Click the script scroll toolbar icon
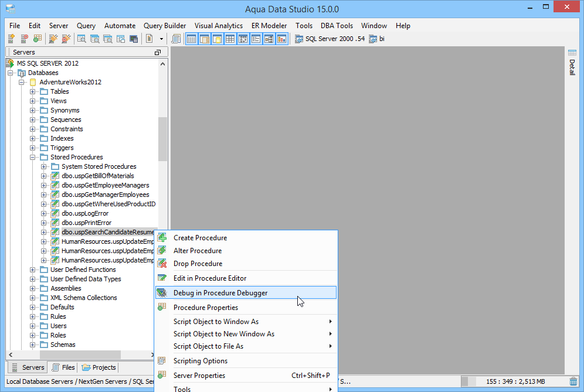Screen dimensions: 584x392 [176, 39]
